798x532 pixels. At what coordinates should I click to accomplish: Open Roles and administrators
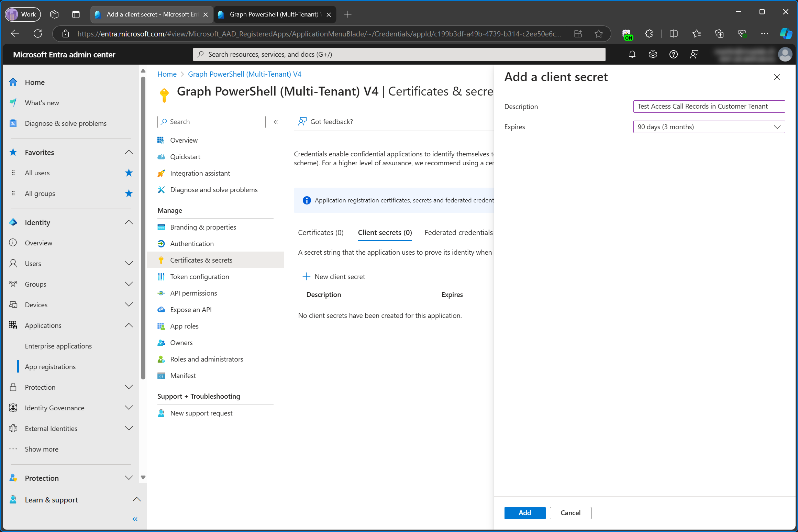coord(207,359)
